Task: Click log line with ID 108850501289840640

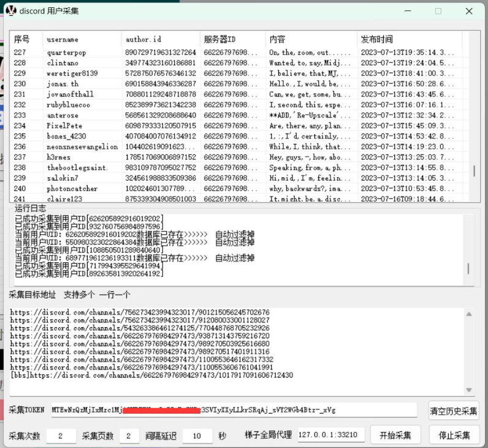Action: [x=89, y=250]
